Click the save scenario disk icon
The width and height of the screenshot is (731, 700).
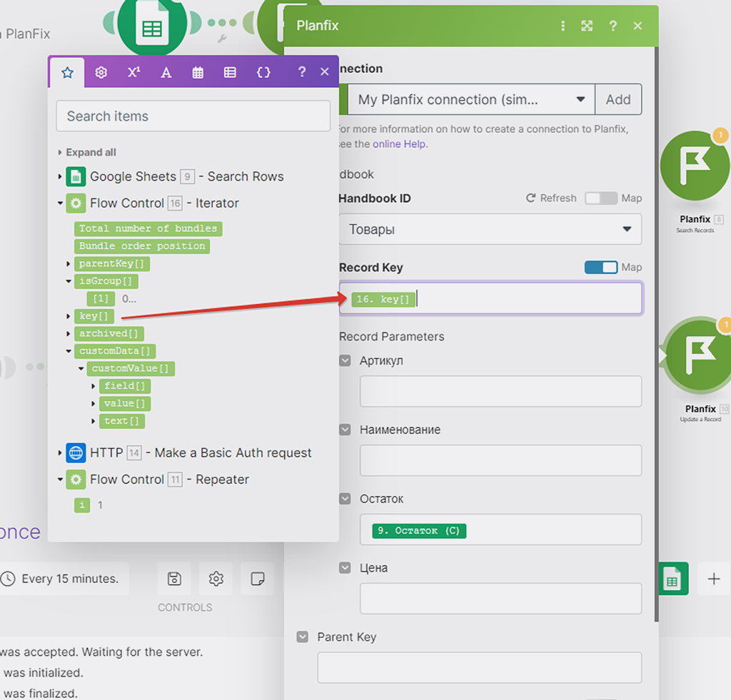coord(174,579)
